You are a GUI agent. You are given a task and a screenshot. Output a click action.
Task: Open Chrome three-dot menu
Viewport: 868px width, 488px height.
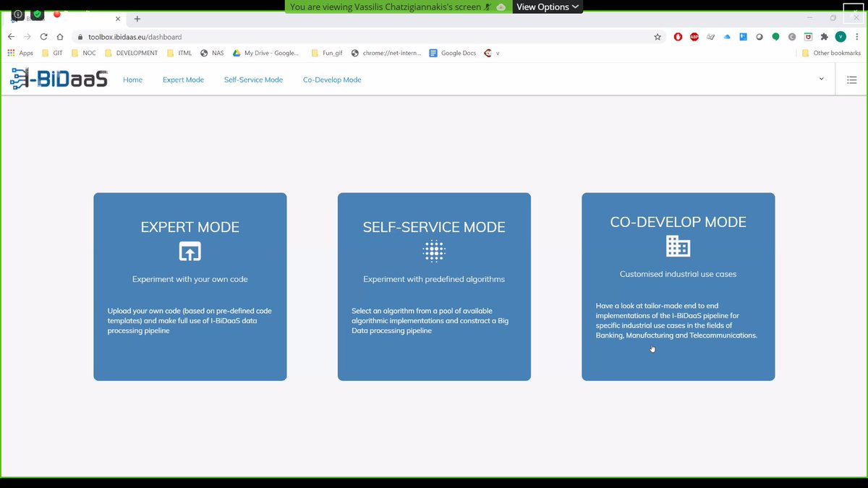857,37
